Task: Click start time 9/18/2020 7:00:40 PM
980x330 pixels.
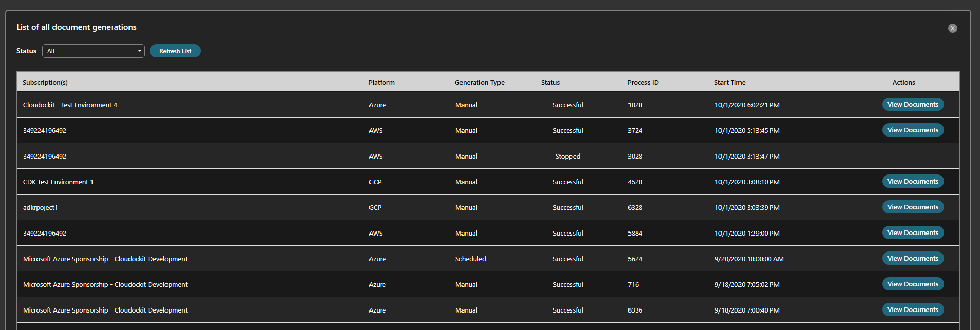Action: point(747,310)
